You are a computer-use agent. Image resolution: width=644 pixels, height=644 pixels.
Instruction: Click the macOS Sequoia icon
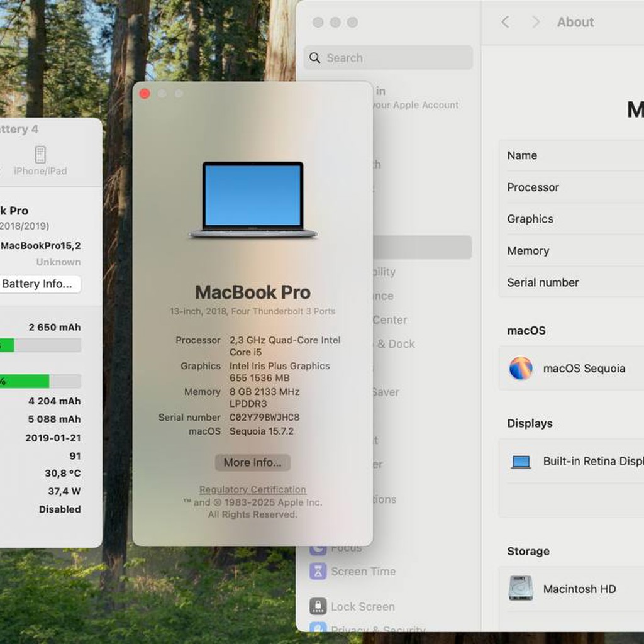(521, 369)
